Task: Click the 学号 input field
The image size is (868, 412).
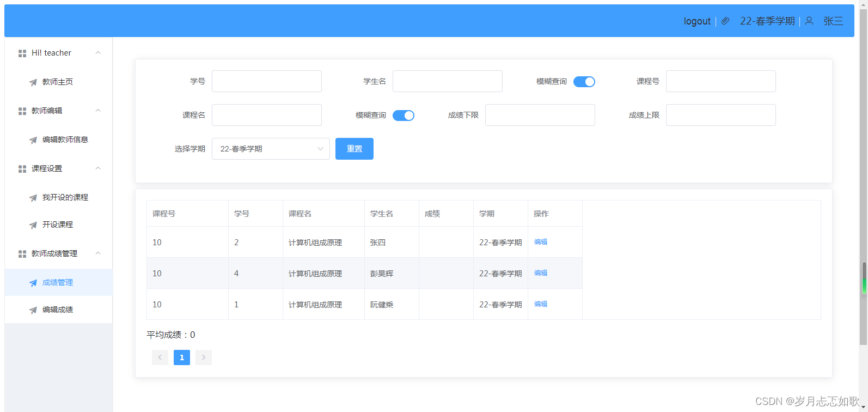Action: 267,81
